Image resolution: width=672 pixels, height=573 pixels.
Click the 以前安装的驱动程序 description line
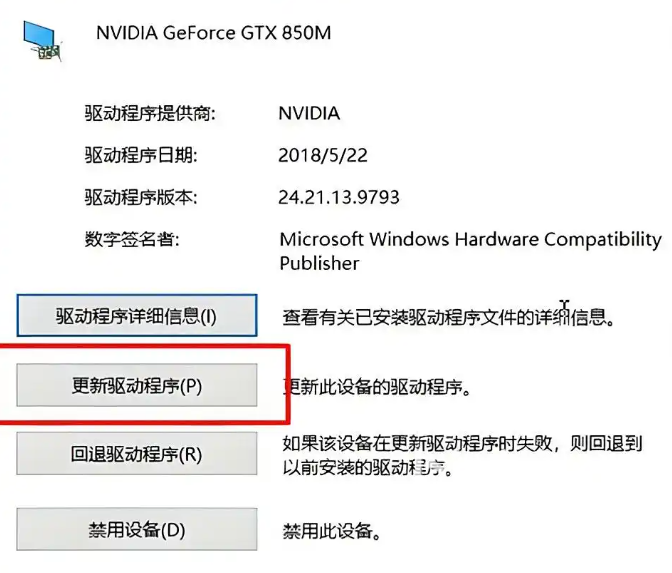pyautogui.click(x=363, y=467)
